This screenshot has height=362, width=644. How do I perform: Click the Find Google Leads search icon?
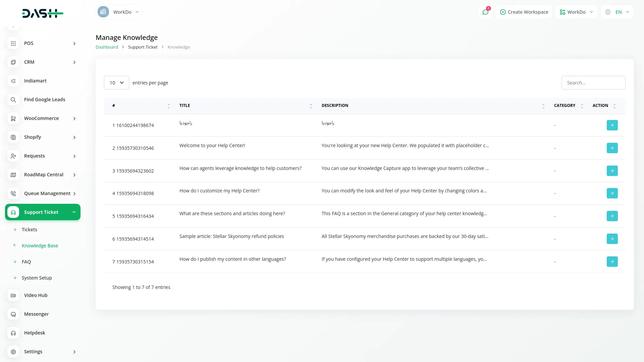13,100
